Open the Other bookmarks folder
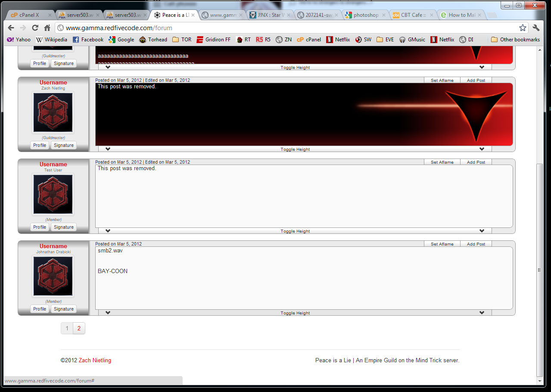This screenshot has height=392, width=551. [515, 40]
